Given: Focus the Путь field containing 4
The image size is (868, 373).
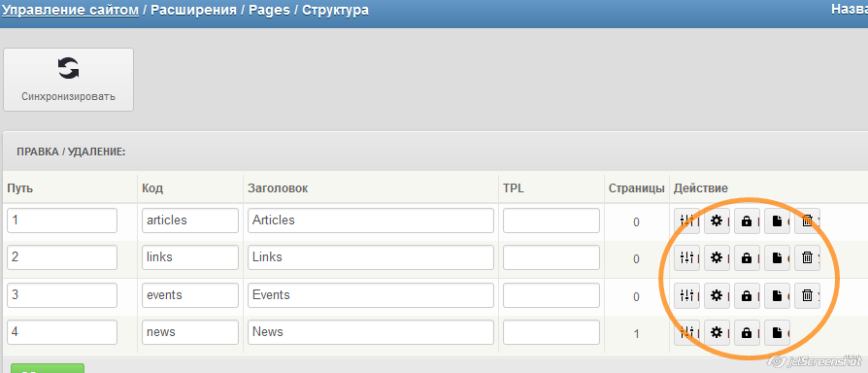Looking at the screenshot, I should [x=62, y=332].
